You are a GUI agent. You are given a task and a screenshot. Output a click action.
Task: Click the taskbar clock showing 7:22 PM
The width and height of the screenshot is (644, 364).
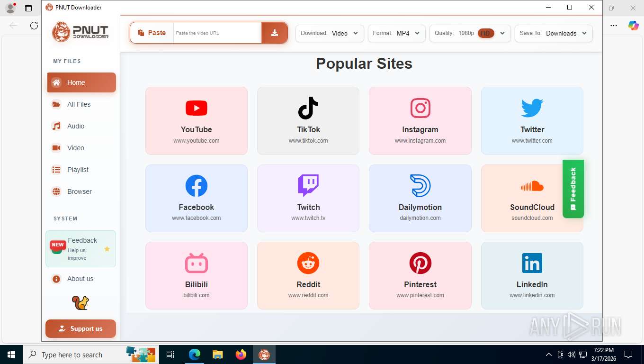[x=603, y=354]
